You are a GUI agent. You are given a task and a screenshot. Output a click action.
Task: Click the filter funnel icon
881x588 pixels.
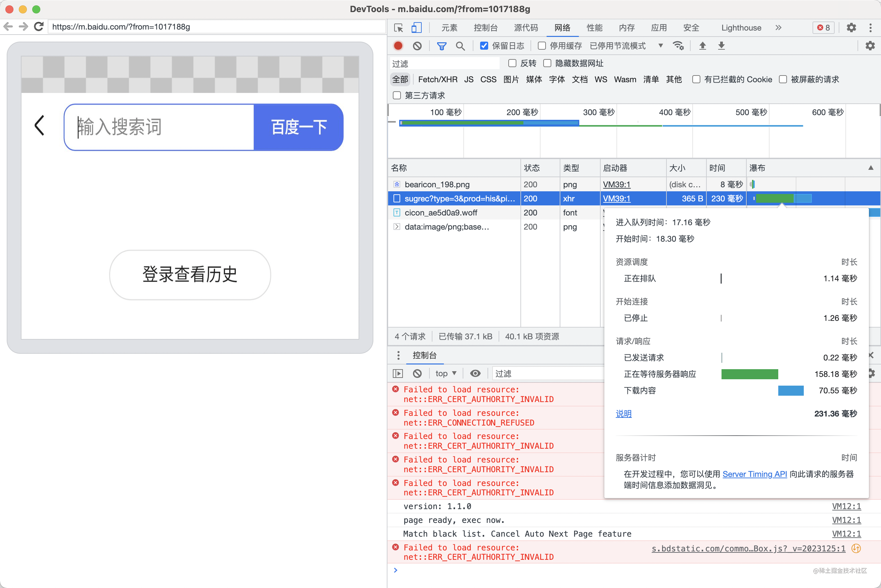tap(440, 45)
